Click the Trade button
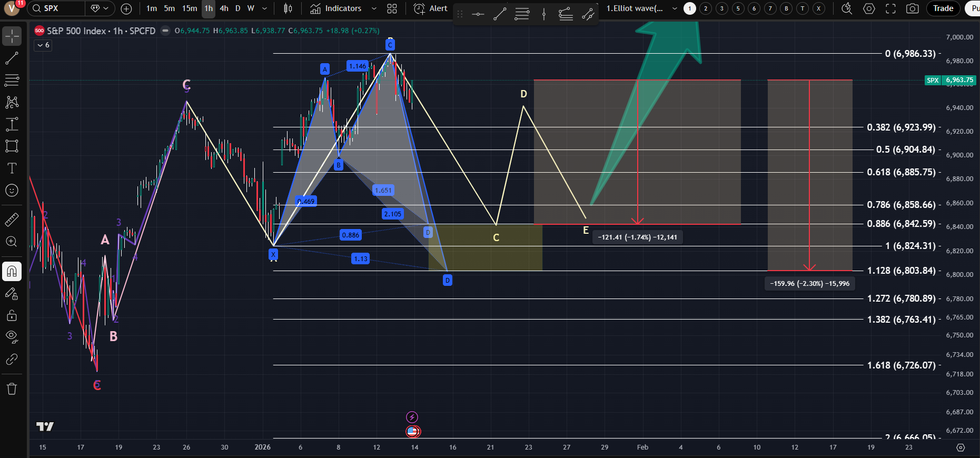The height and width of the screenshot is (458, 980). (943, 8)
